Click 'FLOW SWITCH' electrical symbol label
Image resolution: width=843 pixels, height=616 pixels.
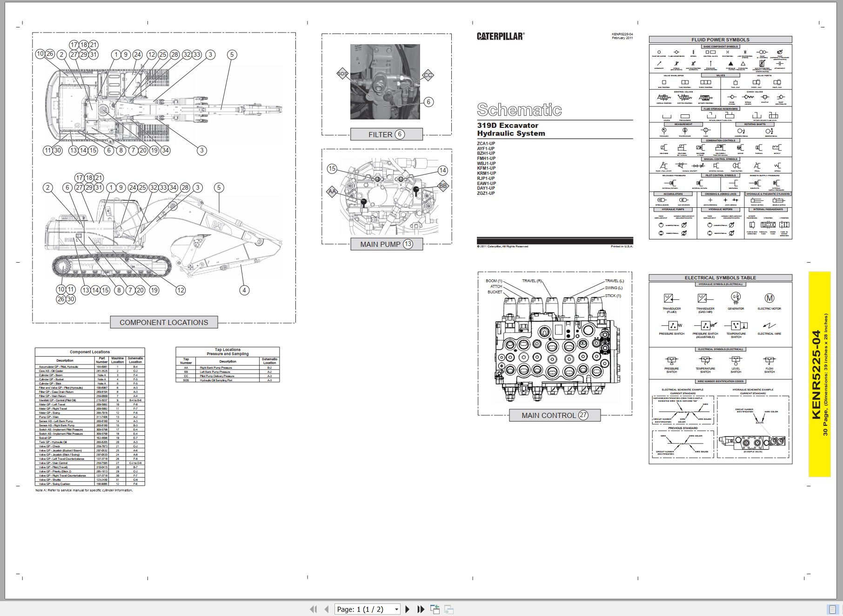pos(769,370)
